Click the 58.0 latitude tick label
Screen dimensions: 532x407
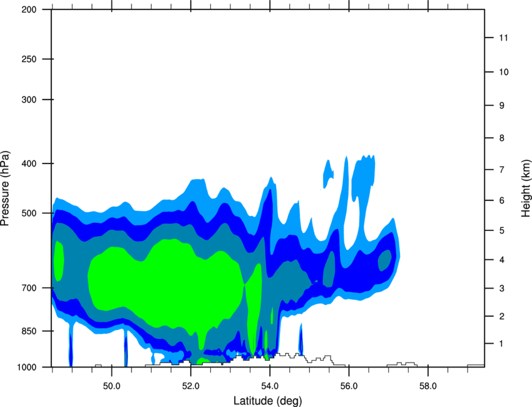tap(428, 386)
